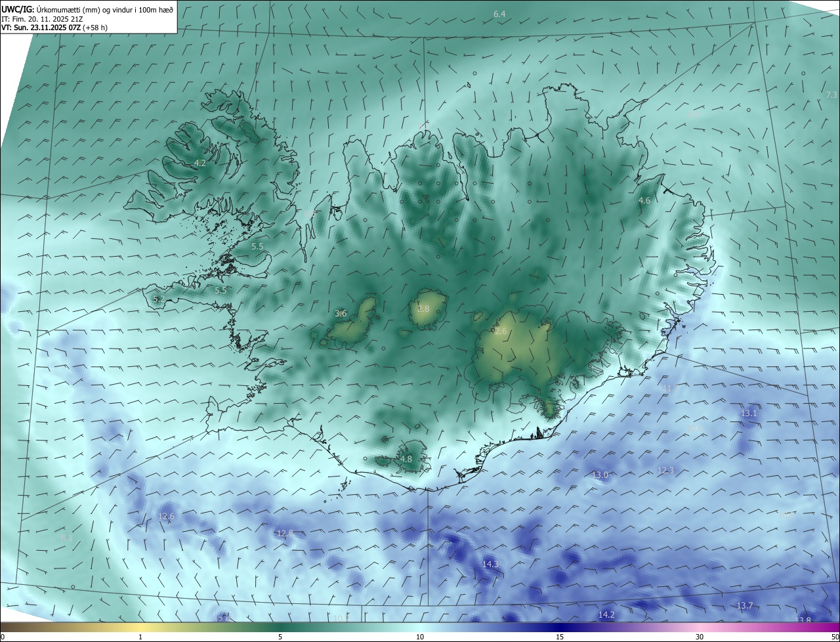Click the 50 tick on color scale

coord(835,637)
